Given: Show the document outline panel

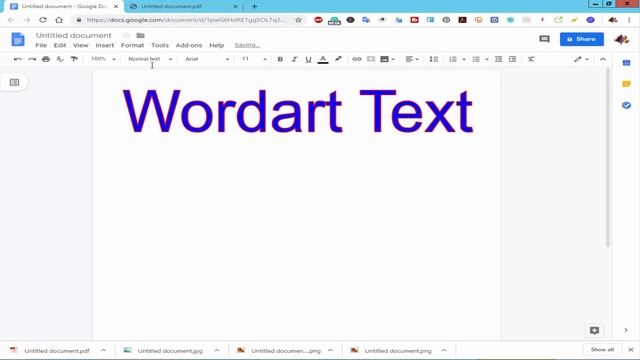Looking at the screenshot, I should click(14, 82).
